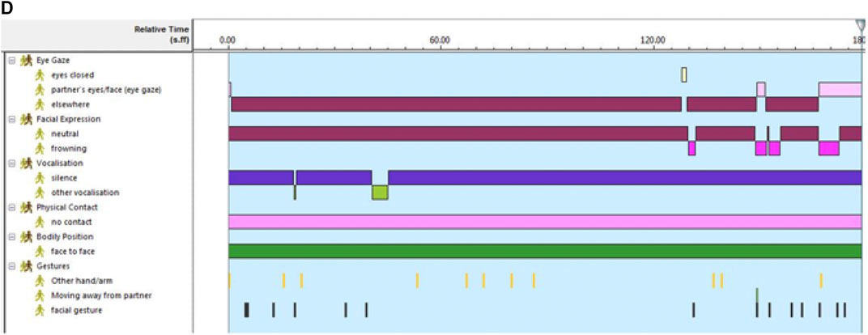
Task: Click the playhead marker at timeline end
Action: tap(861, 27)
